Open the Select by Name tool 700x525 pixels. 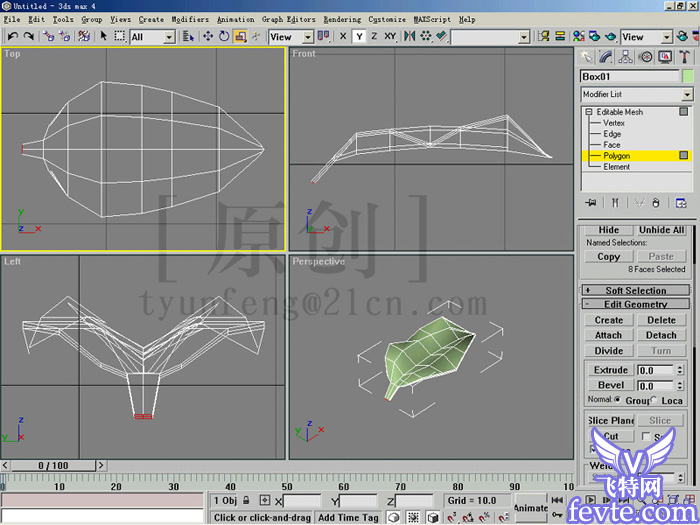pos(188,37)
